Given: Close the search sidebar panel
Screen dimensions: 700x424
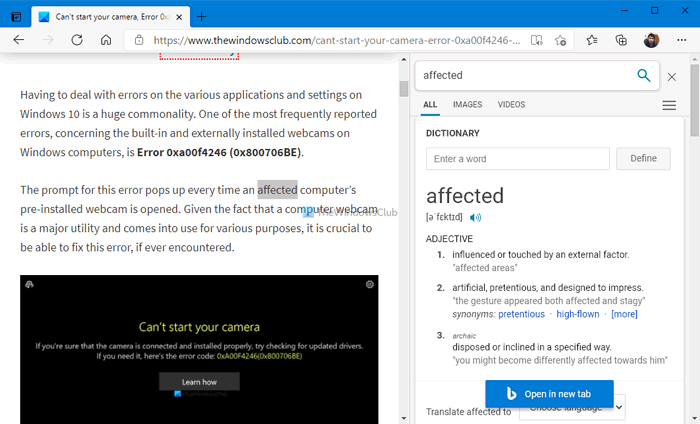Looking at the screenshot, I should (x=671, y=77).
